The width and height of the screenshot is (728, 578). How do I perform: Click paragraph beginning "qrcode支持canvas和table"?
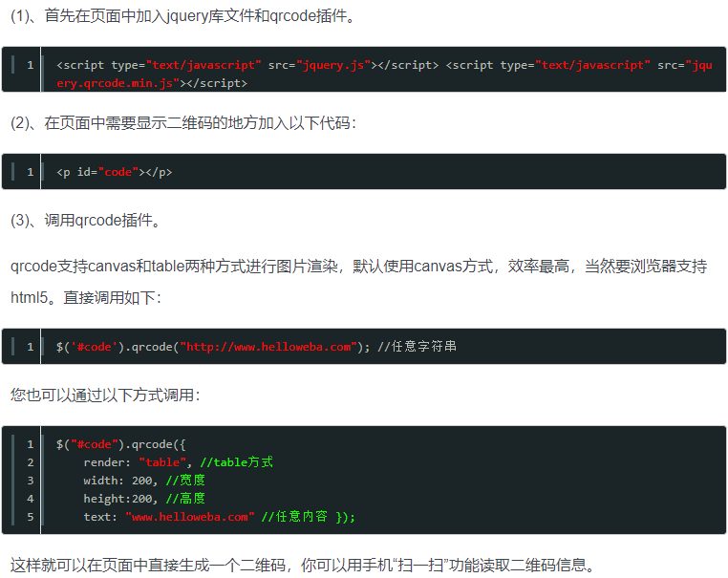click(x=358, y=266)
